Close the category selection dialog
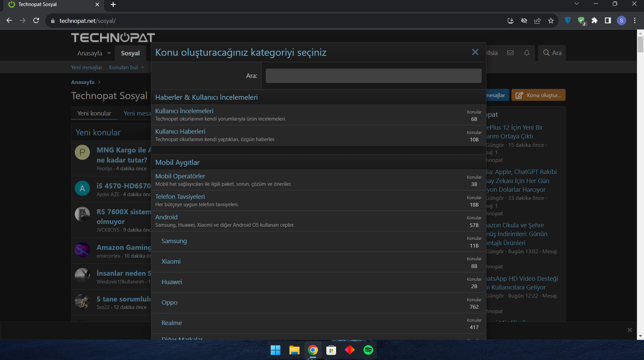The width and height of the screenshot is (644, 360). click(475, 52)
